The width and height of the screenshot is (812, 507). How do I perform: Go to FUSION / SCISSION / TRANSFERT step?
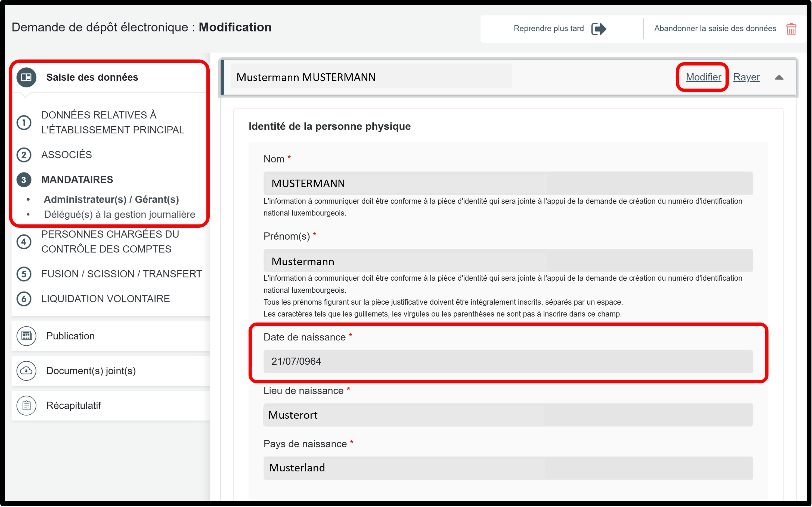[x=122, y=274]
